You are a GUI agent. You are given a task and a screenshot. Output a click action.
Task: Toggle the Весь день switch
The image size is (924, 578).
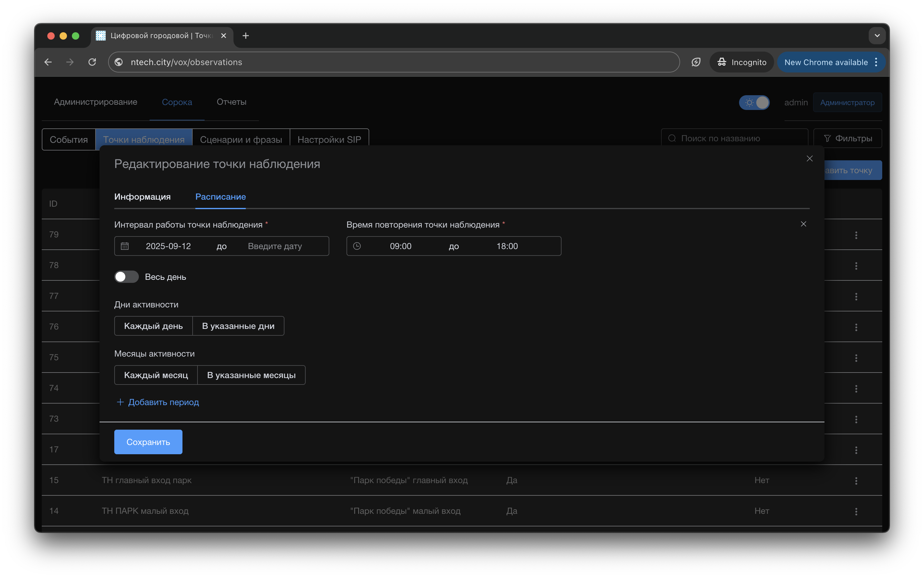pos(127,277)
